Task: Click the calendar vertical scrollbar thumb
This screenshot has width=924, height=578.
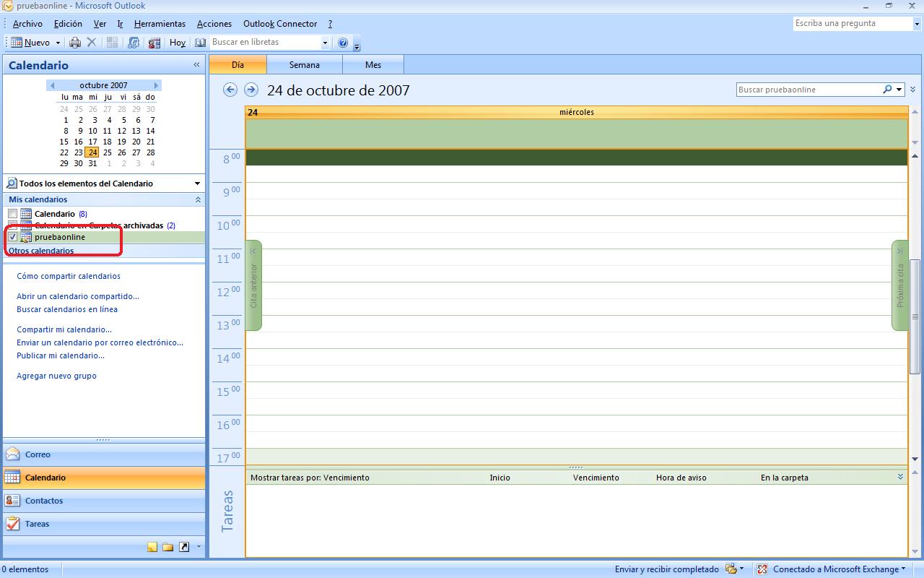Action: coord(915,316)
